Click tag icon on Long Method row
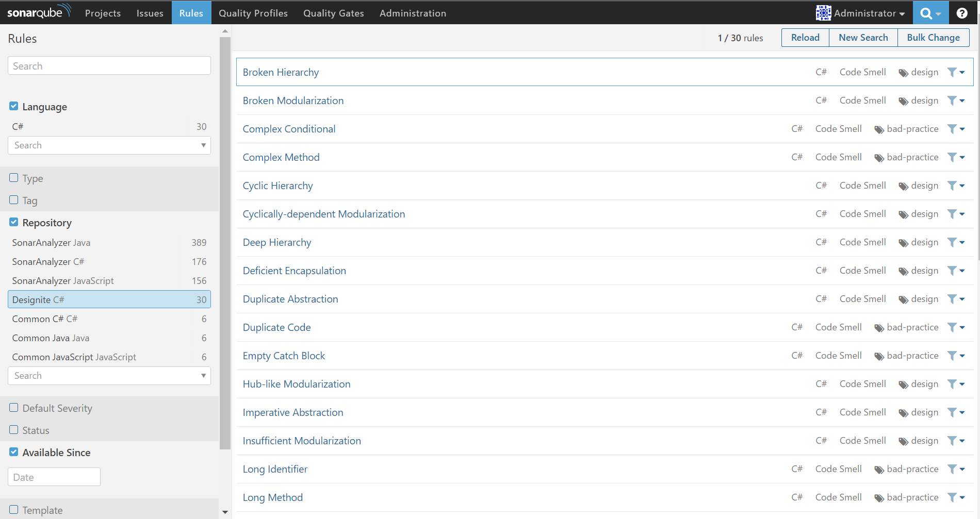 879,498
